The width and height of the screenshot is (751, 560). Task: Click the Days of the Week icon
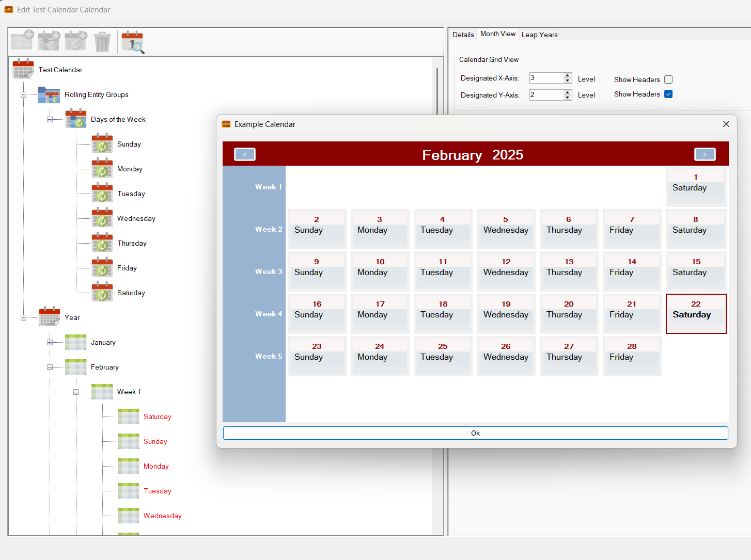tap(76, 119)
